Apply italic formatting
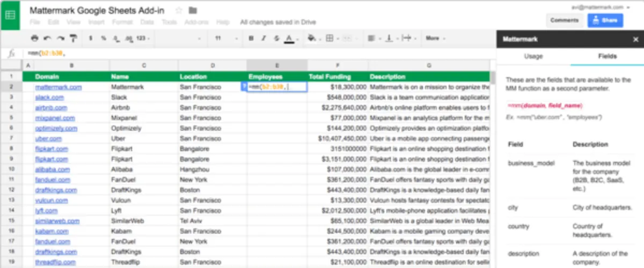Screen dimensions: 644x268 click(x=264, y=38)
